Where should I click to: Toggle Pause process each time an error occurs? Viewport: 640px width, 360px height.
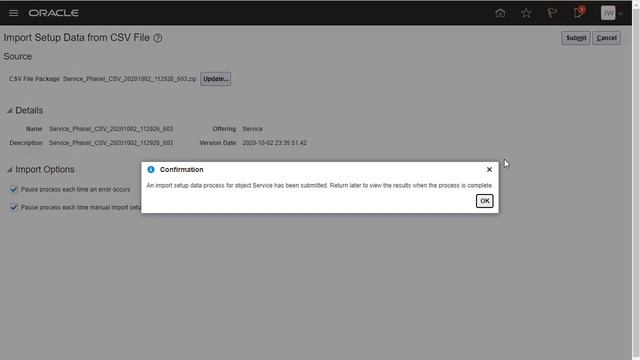click(x=14, y=189)
